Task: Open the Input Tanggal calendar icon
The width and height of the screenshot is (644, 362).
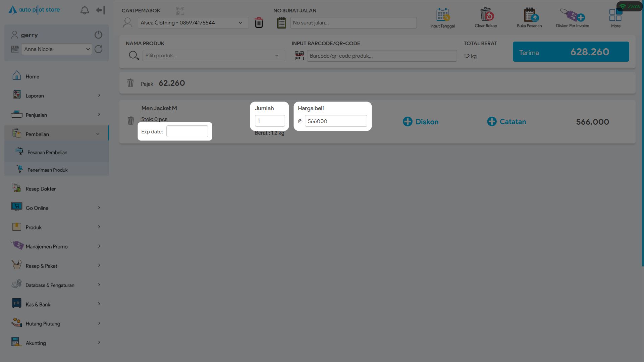Action: tap(442, 15)
